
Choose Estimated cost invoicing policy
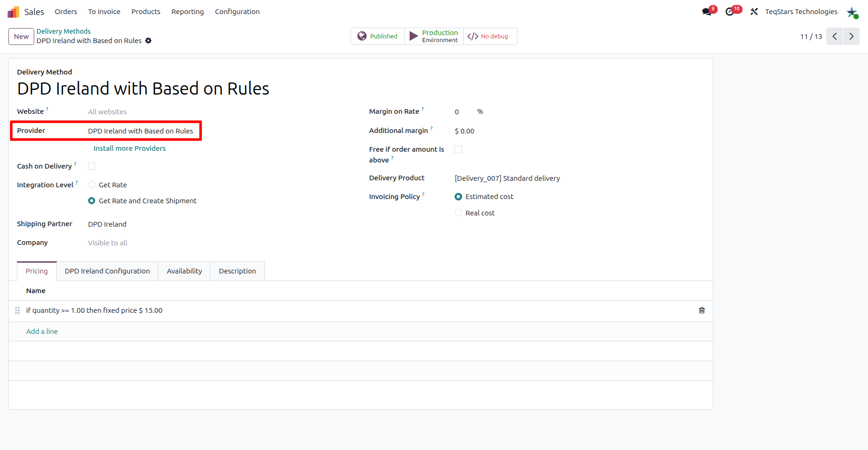(x=458, y=197)
